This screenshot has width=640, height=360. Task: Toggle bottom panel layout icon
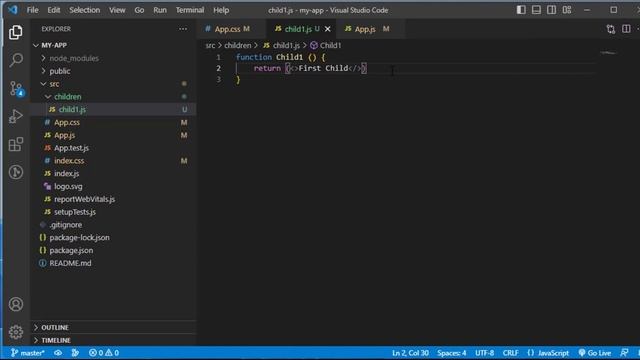pyautogui.click(x=536, y=10)
